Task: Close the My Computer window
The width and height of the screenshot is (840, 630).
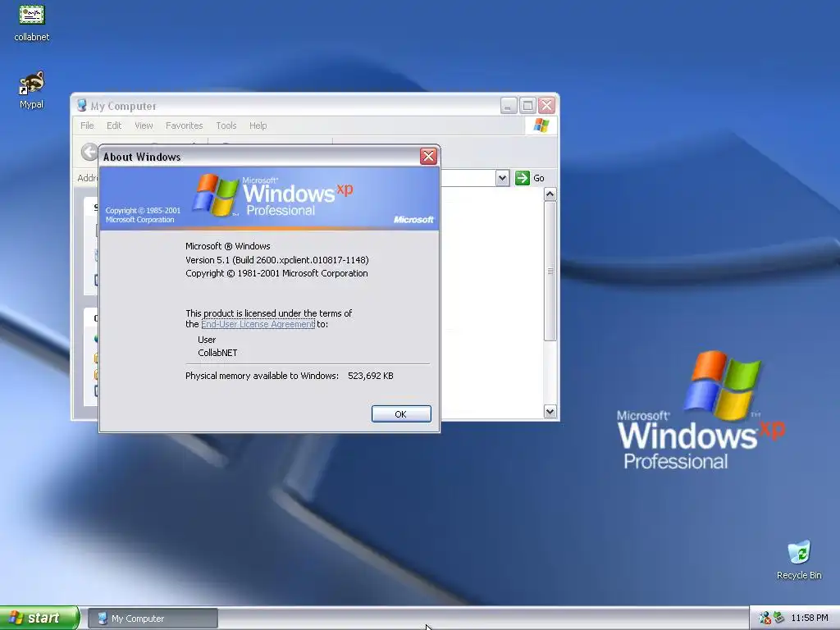Action: (546, 106)
